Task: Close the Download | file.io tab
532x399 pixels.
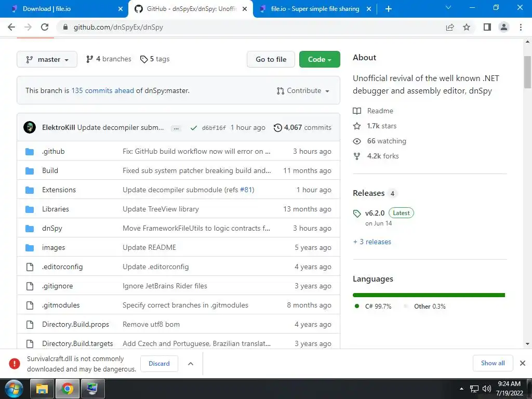Action: point(121,9)
